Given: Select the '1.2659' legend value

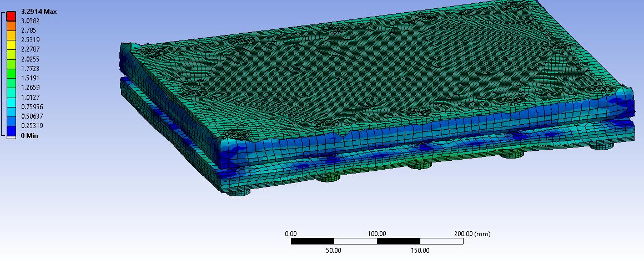Looking at the screenshot, I should pyautogui.click(x=31, y=88).
